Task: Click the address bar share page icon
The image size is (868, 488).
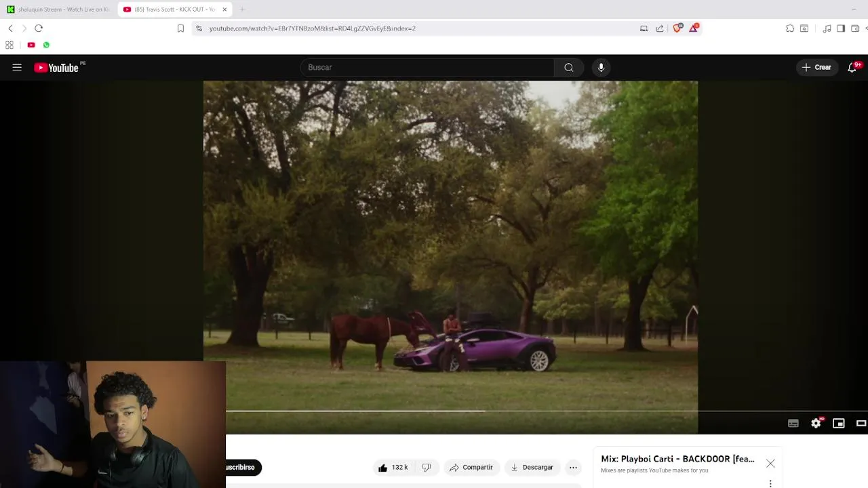Action: tap(660, 28)
